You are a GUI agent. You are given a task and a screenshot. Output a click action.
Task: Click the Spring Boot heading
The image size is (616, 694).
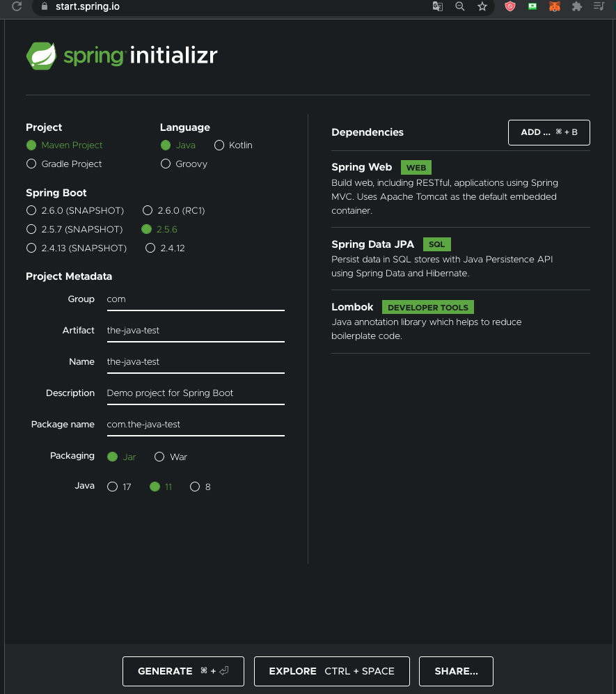(x=56, y=193)
